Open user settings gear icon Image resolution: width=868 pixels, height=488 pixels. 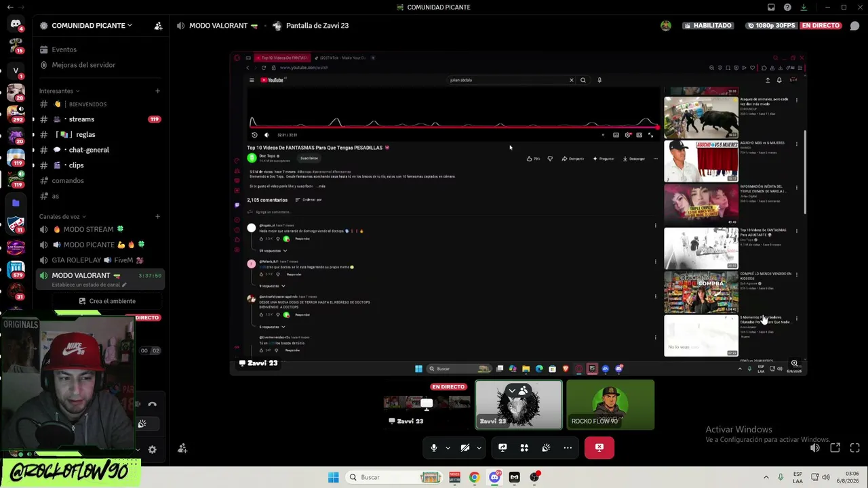coord(152,449)
